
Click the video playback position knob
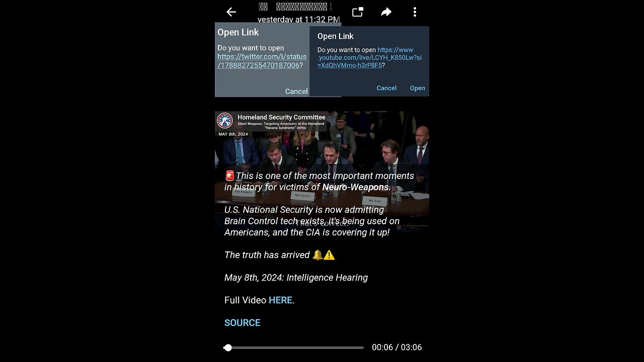click(x=228, y=347)
